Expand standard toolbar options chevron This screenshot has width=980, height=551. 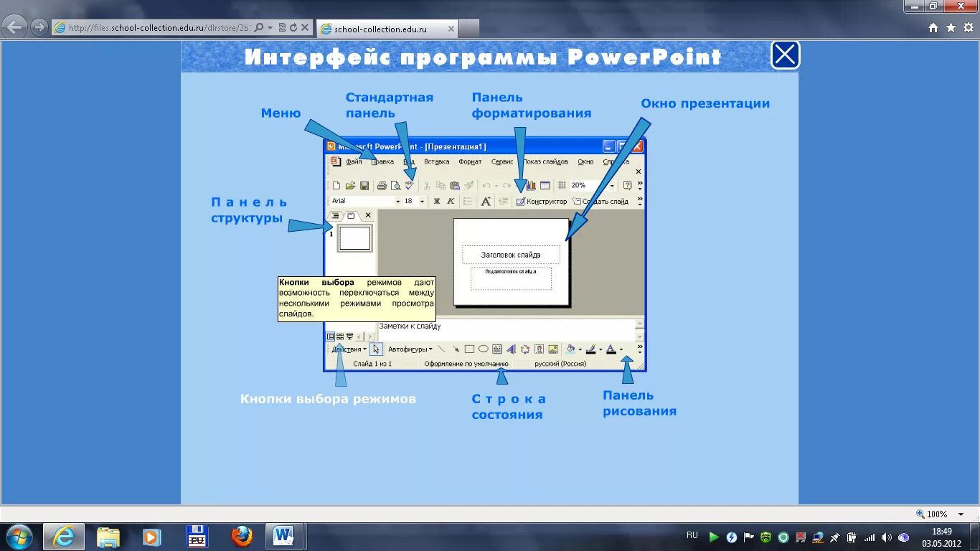640,186
